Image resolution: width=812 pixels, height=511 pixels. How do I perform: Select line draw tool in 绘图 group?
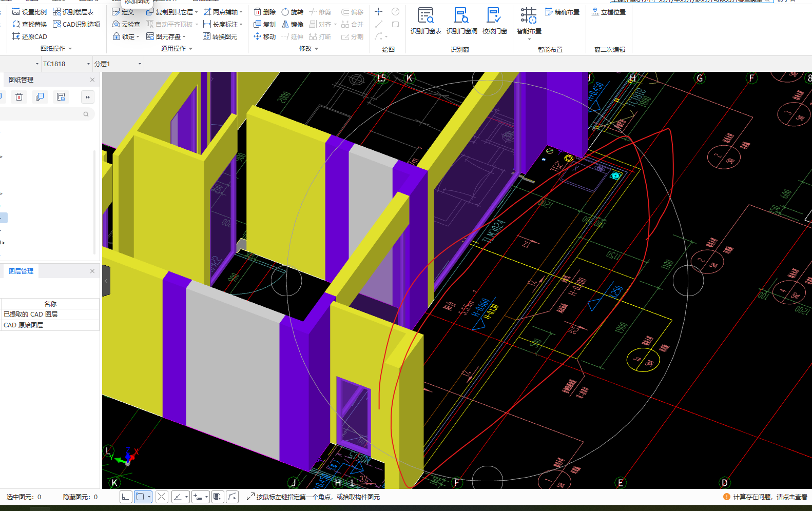[x=379, y=24]
